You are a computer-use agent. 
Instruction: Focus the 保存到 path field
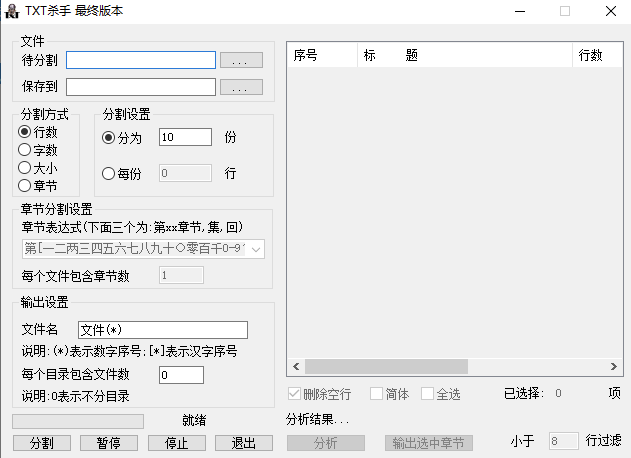coord(141,87)
